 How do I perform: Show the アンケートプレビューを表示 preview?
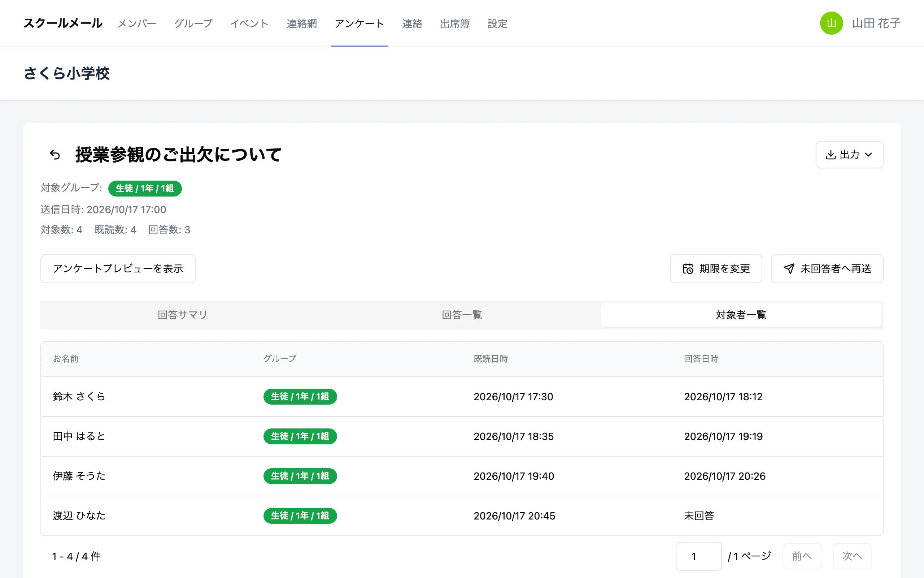pyautogui.click(x=118, y=269)
